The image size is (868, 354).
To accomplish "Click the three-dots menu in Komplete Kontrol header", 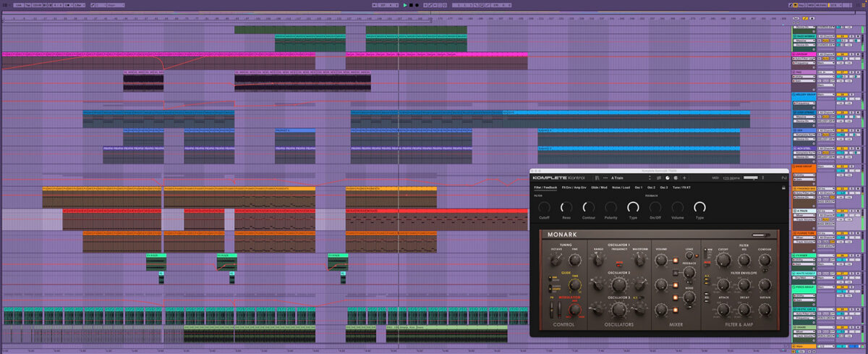I will tap(605, 178).
